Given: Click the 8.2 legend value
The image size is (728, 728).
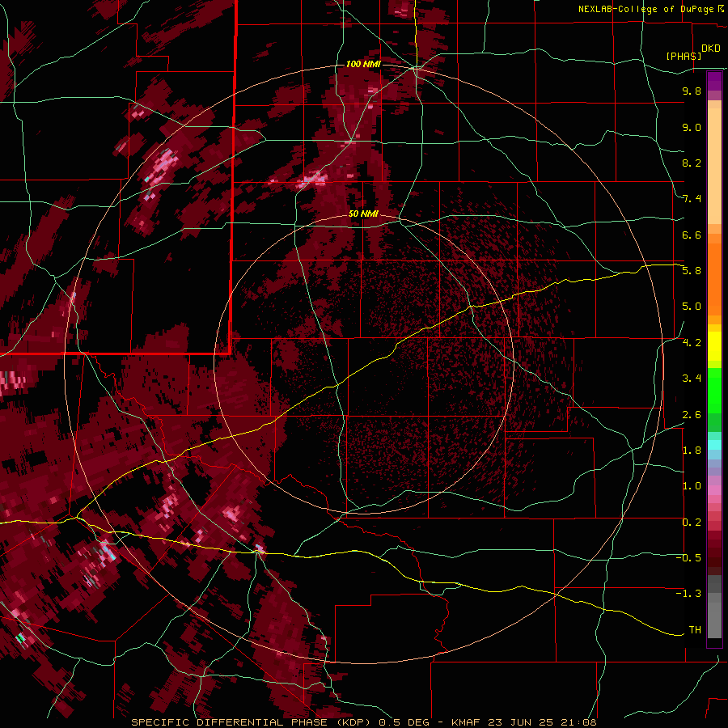Looking at the screenshot, I should pos(692,163).
